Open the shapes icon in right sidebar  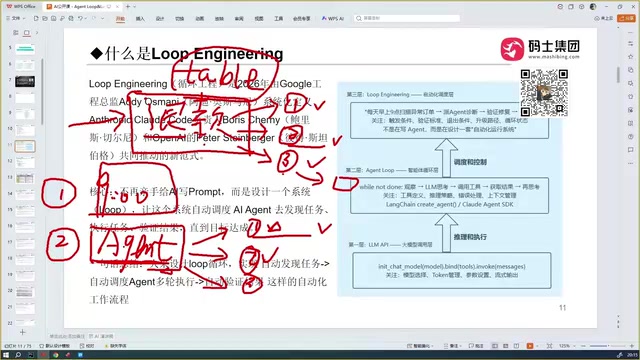pos(631,70)
